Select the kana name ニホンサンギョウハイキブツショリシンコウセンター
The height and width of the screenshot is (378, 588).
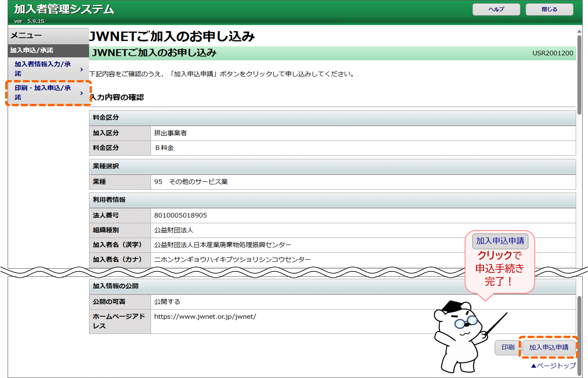point(232,259)
